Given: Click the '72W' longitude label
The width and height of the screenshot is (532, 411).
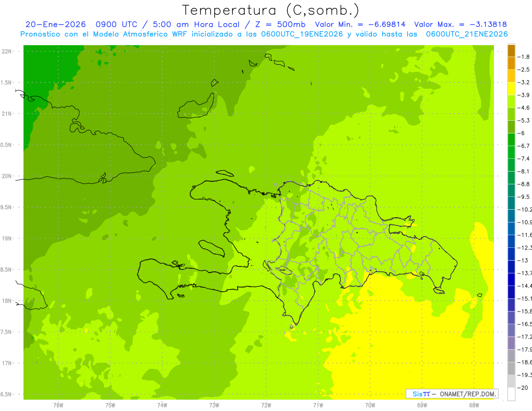Looking at the screenshot, I should tap(266, 405).
